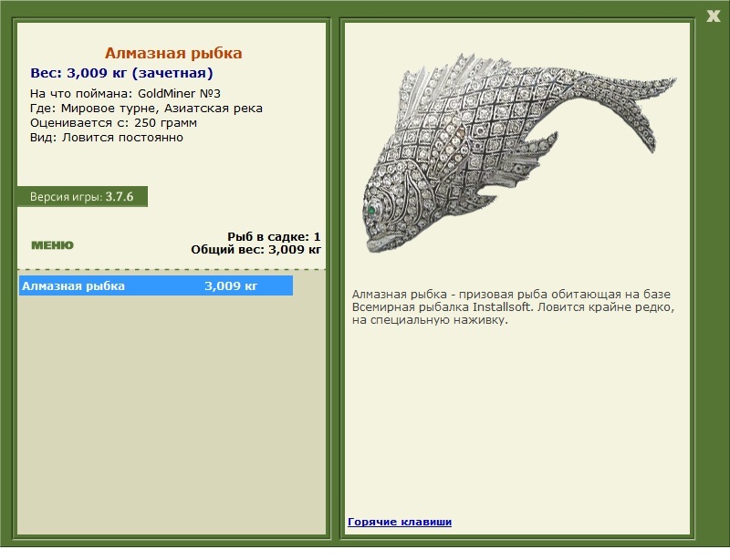The image size is (730, 560).
Task: Click the 3,009 кг value in highlighted row
Action: (231, 285)
